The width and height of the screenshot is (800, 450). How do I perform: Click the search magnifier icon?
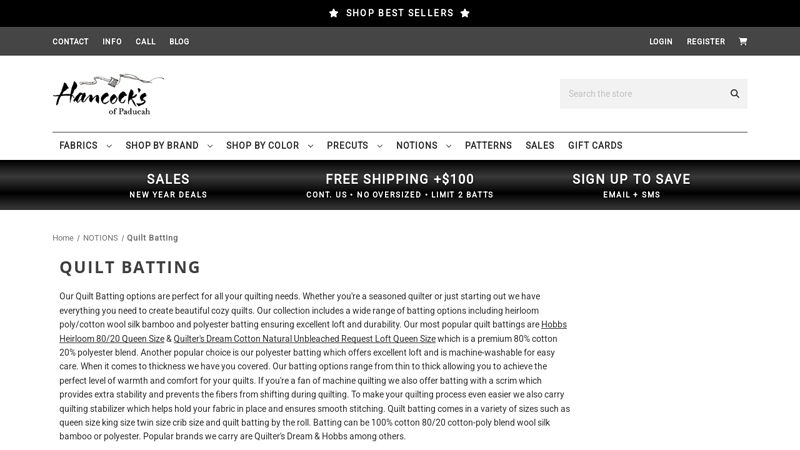pos(735,94)
